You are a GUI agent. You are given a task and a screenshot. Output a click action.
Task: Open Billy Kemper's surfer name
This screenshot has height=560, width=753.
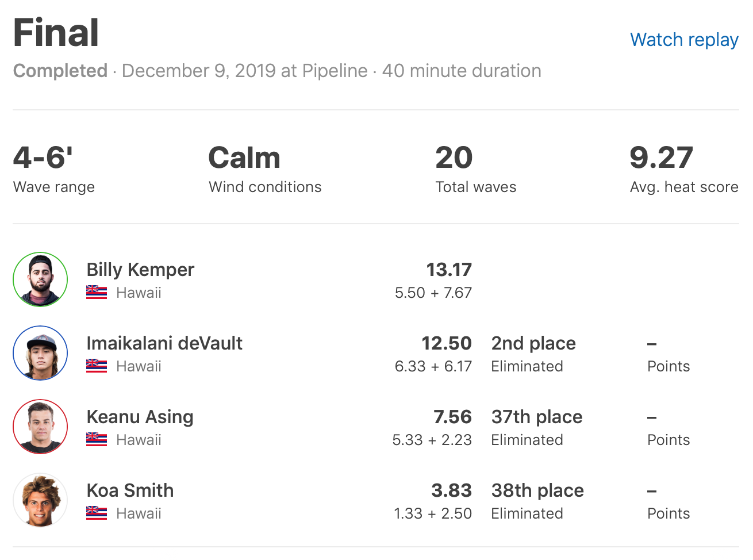coord(140,270)
